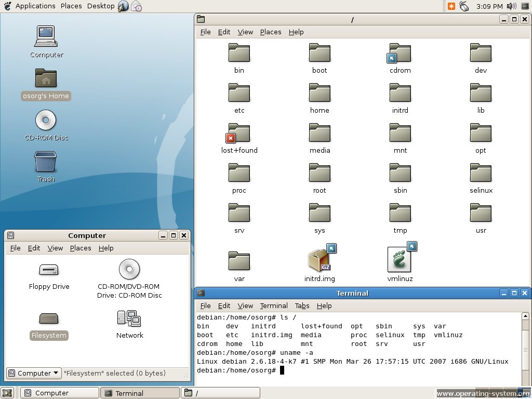532x399 pixels.
Task: Select the vmlinuz file icon
Action: click(400, 260)
